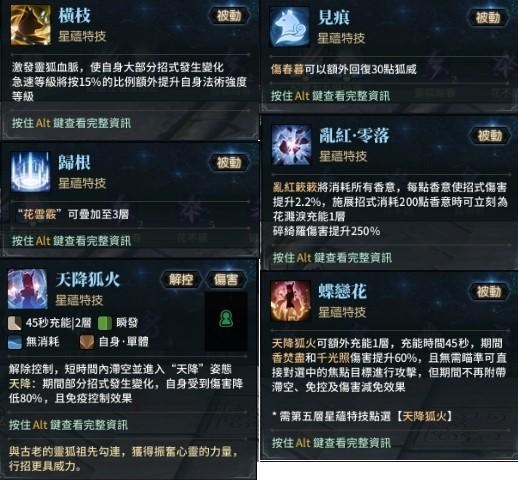Select the 解控 tag on 天降狐火
Viewport: 518px width, 481px height.
click(x=181, y=279)
